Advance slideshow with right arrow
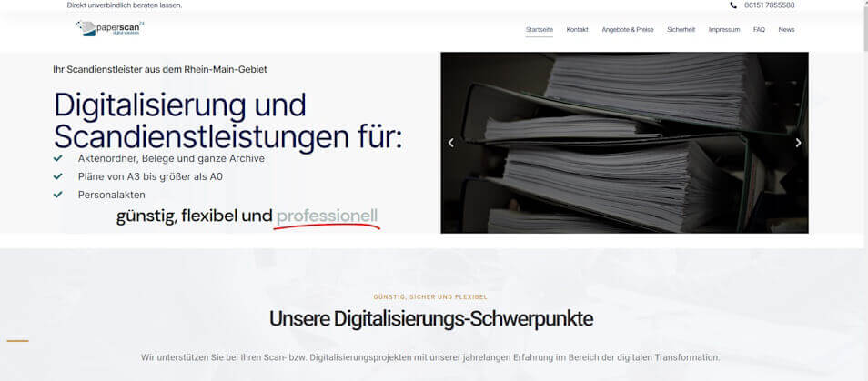Image resolution: width=868 pixels, height=381 pixels. [x=798, y=143]
